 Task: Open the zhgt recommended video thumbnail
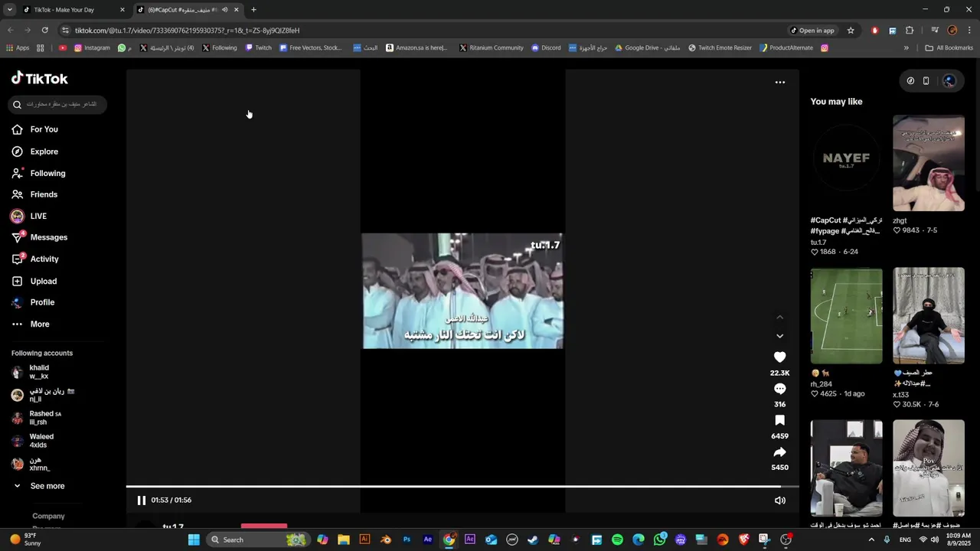pos(929,163)
